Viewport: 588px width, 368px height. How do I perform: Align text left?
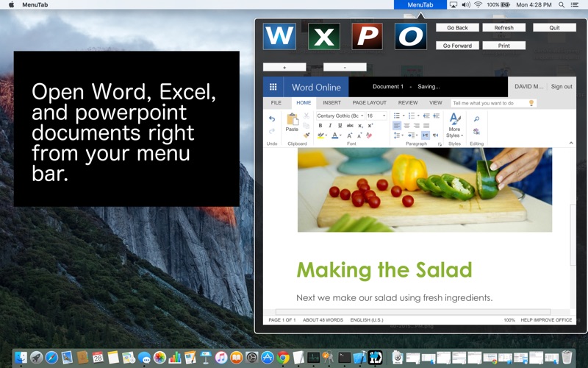[397, 125]
